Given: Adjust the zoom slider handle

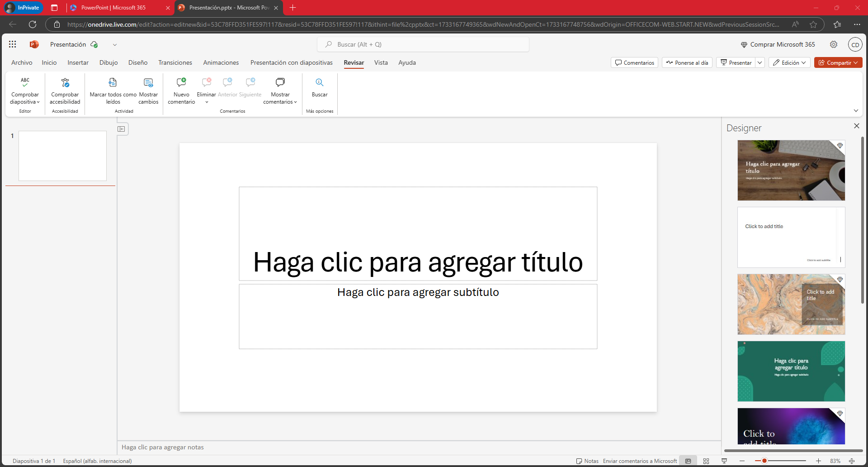Looking at the screenshot, I should pyautogui.click(x=764, y=461).
